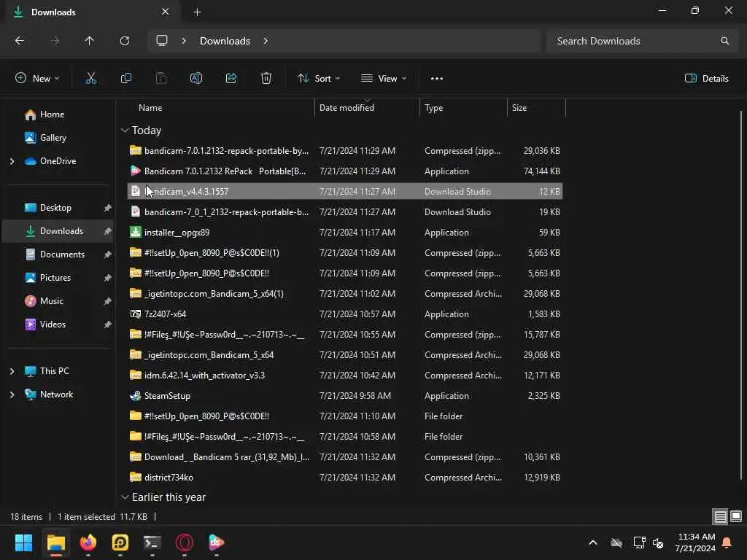
Task: Collapse the Earlier this year group
Action: [125, 497]
